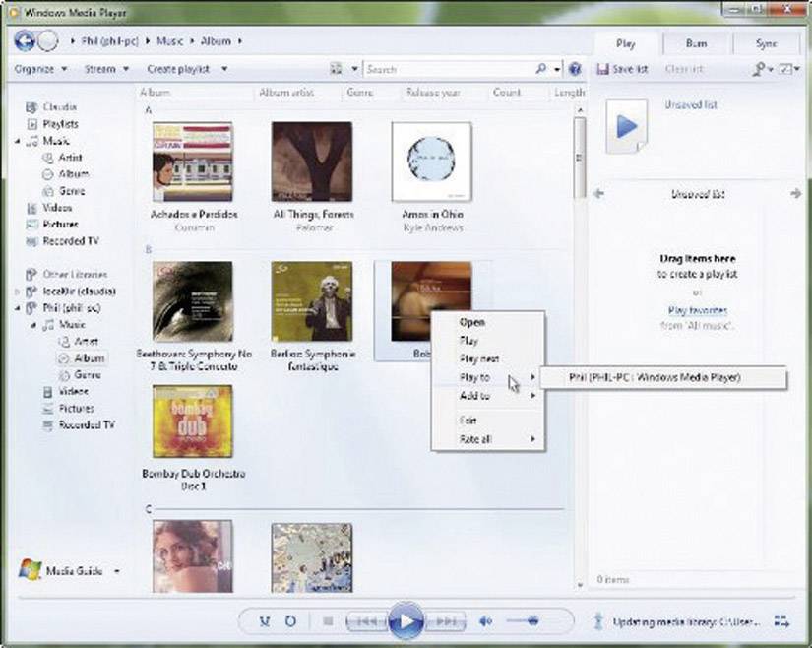Select Play next in context menu
This screenshot has height=648, width=812.
488,358
